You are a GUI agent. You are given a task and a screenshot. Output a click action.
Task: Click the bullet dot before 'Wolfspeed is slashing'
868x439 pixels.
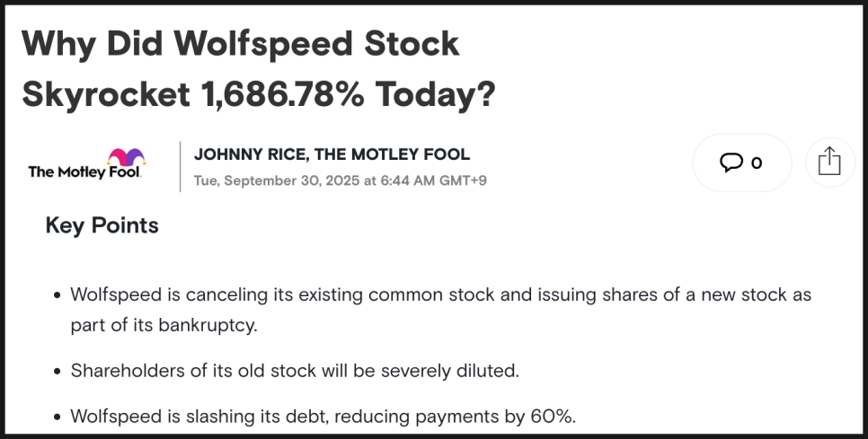click(58, 417)
